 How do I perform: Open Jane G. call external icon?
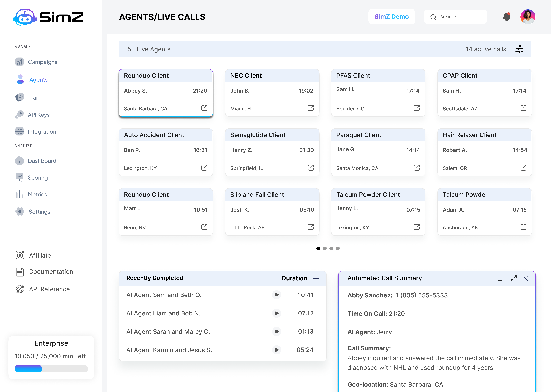click(417, 167)
